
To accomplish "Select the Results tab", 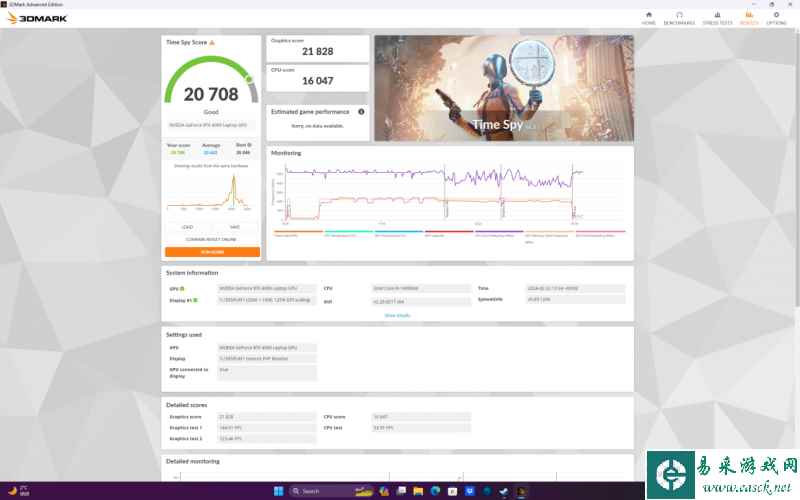I will (749, 18).
